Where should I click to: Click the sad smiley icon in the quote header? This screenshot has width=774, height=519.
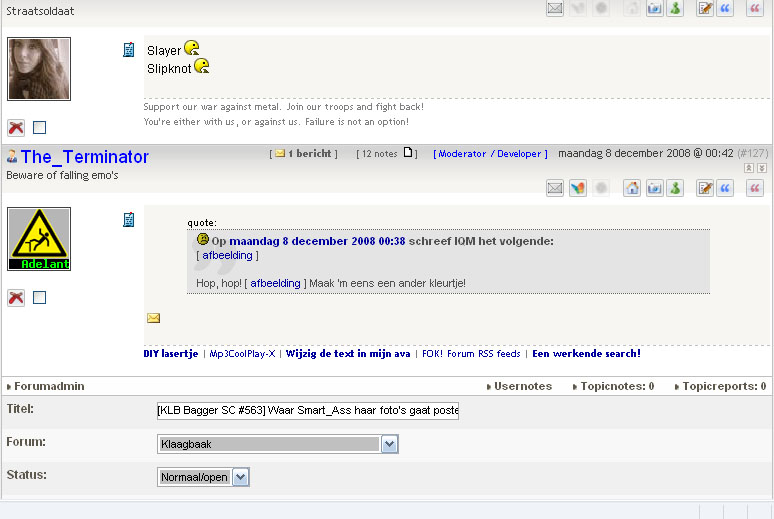[x=203, y=240]
